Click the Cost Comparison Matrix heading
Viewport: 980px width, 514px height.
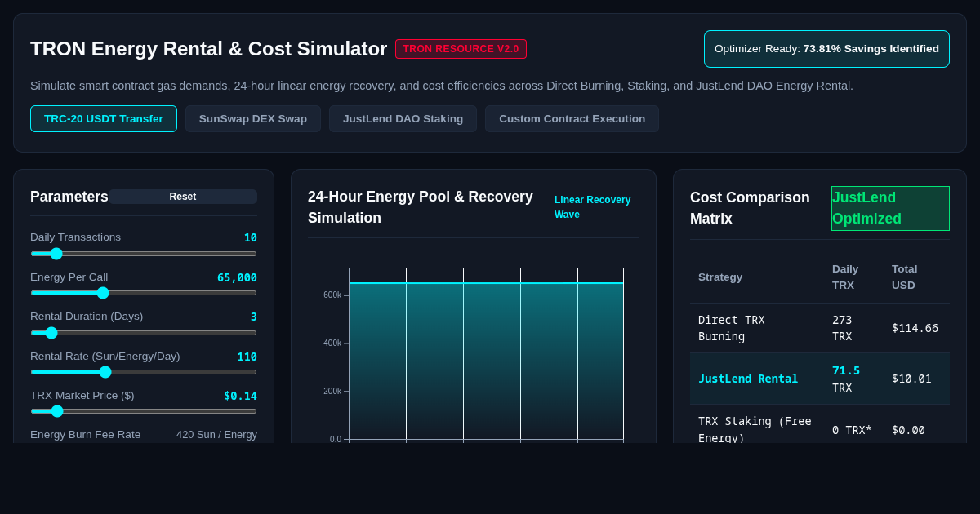tap(750, 208)
